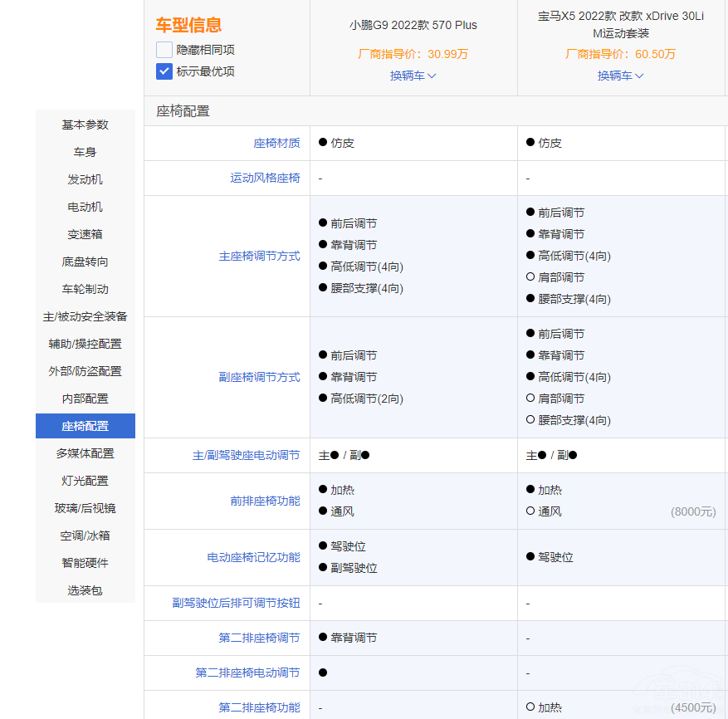The width and height of the screenshot is (728, 719).
Task: Open 选装包 sidebar item
Action: tap(85, 590)
